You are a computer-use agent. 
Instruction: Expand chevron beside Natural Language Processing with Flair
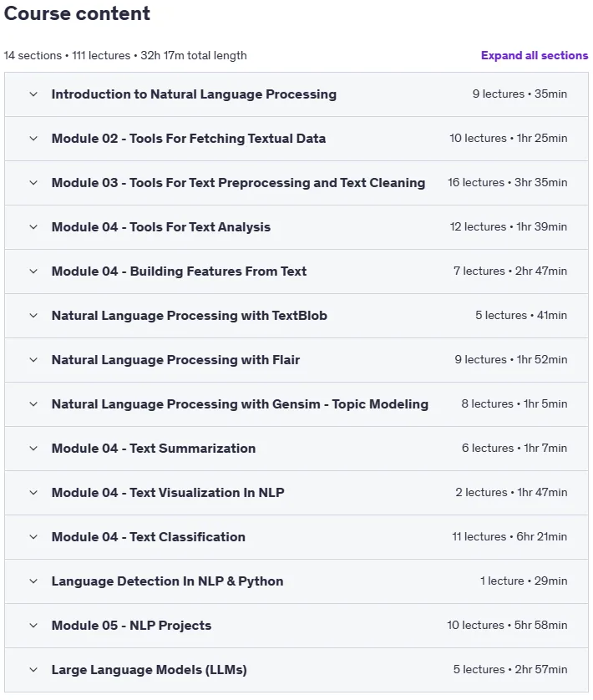33,360
